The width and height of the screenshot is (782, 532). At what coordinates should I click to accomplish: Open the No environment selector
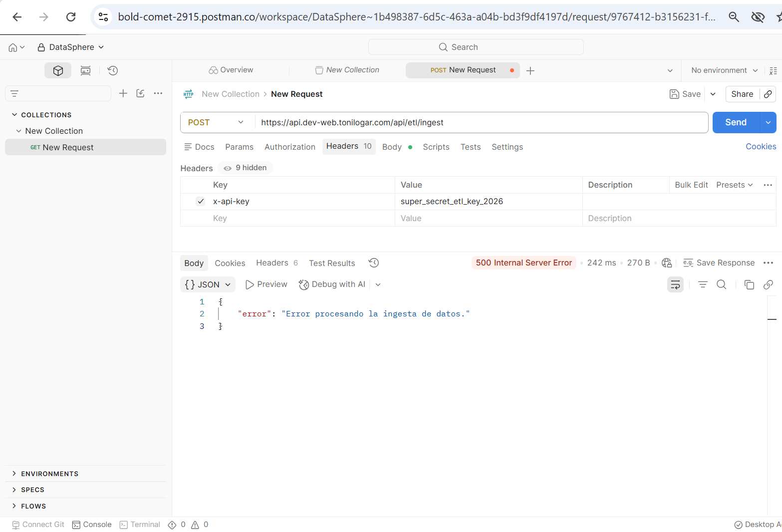724,71
